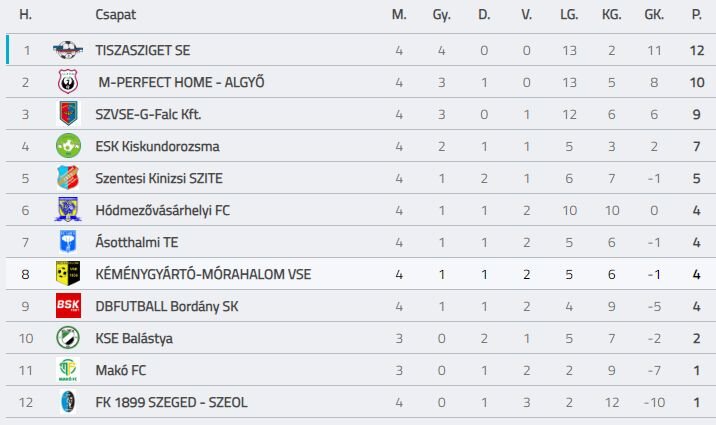The image size is (716, 425).
Task: Click the M-PERFECT HOME - ALGYŐ crest
Action: (x=68, y=82)
